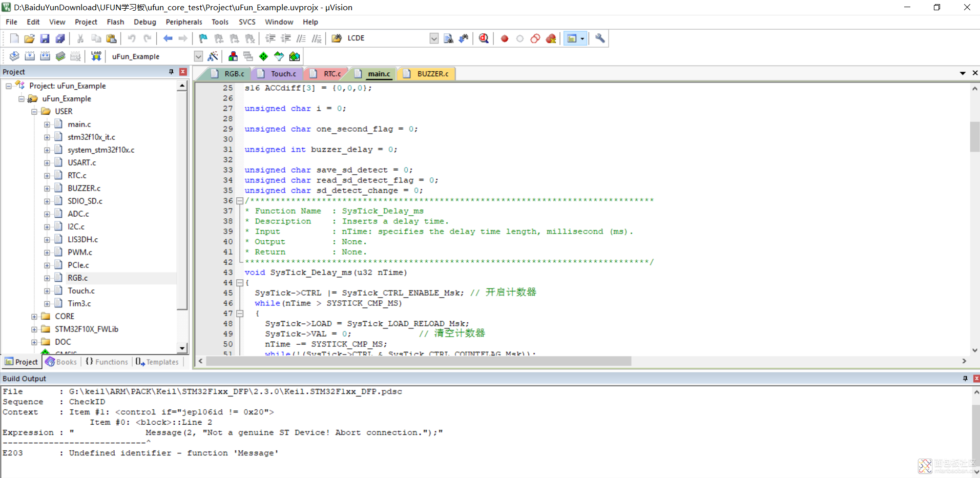Translate the current file
Viewport: 980px width, 478px height.
tap(14, 56)
